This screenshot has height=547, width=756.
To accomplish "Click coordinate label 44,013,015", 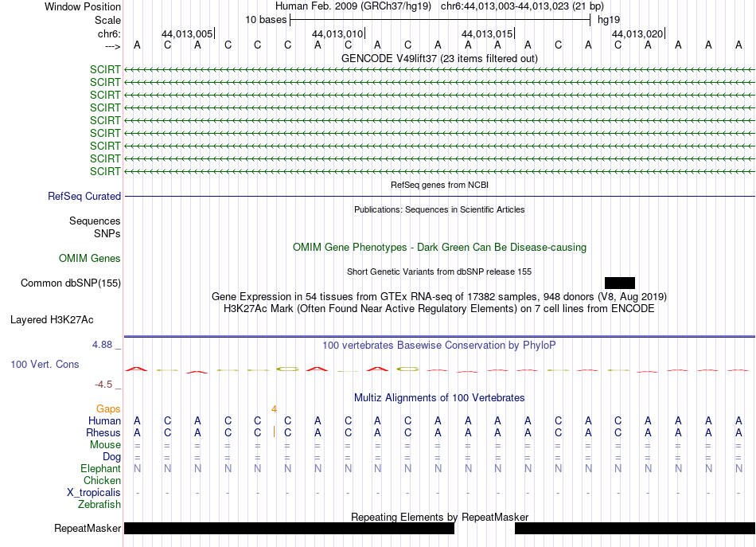I will click(x=487, y=33).
